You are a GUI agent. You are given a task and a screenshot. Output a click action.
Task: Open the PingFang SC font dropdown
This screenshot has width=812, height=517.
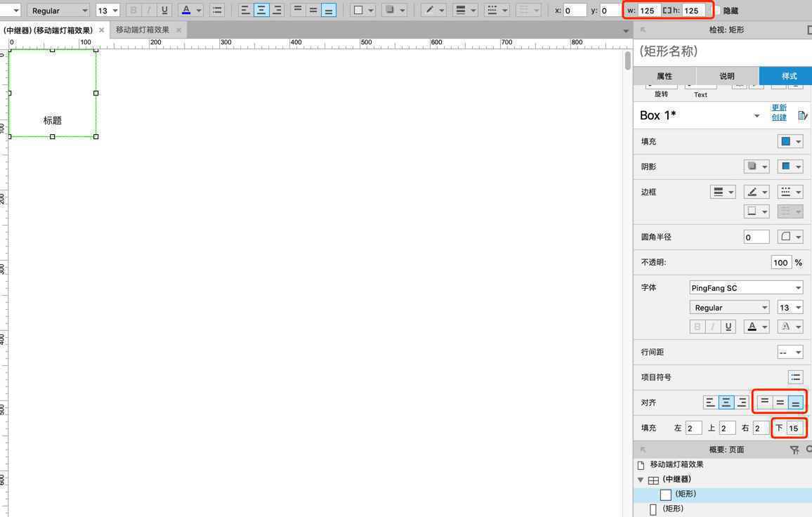[x=746, y=287]
